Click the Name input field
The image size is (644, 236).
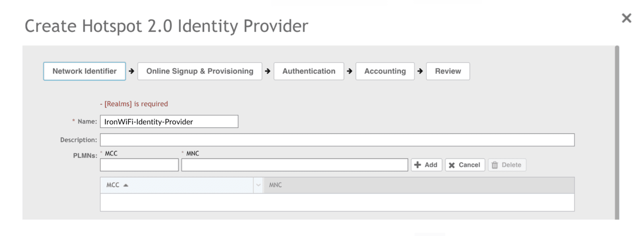point(169,121)
